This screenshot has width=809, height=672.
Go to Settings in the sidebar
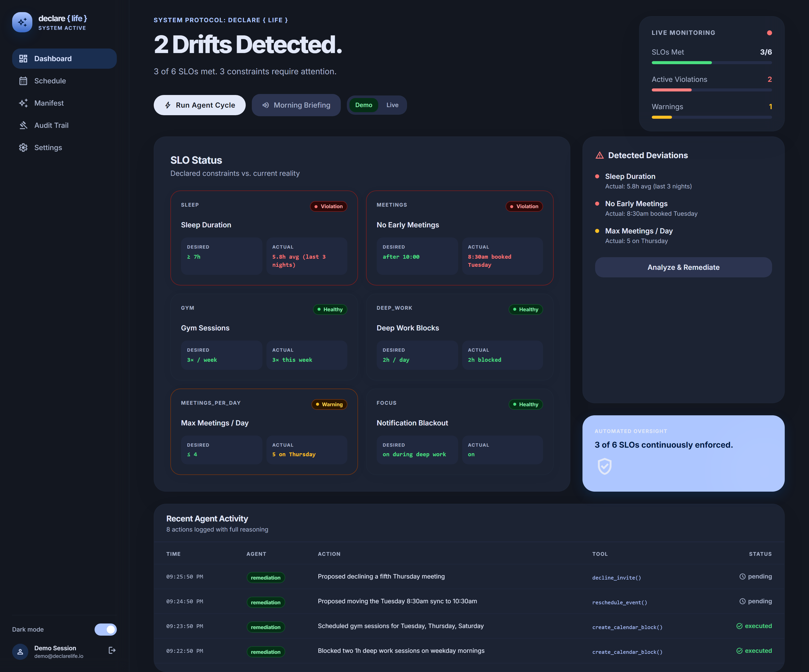tap(64, 148)
